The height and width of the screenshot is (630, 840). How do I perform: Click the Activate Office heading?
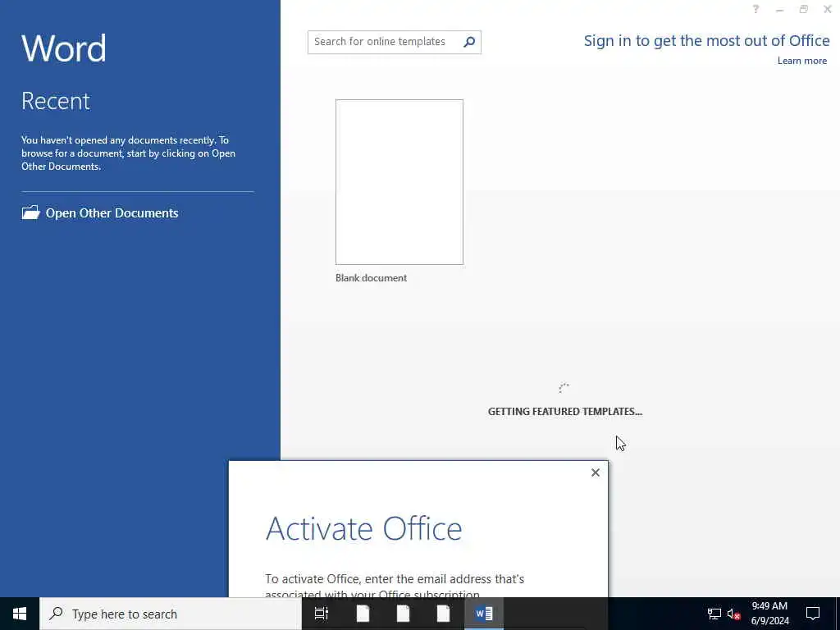(363, 528)
